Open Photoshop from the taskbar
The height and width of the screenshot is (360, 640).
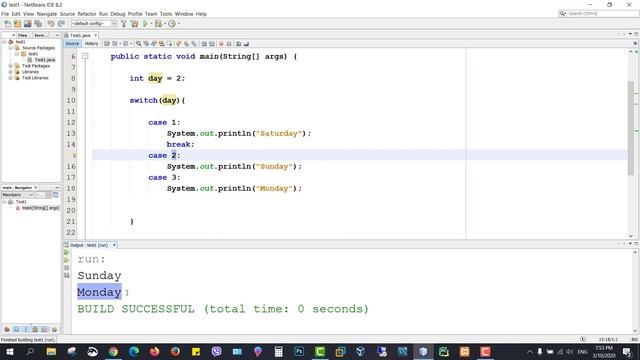299,351
